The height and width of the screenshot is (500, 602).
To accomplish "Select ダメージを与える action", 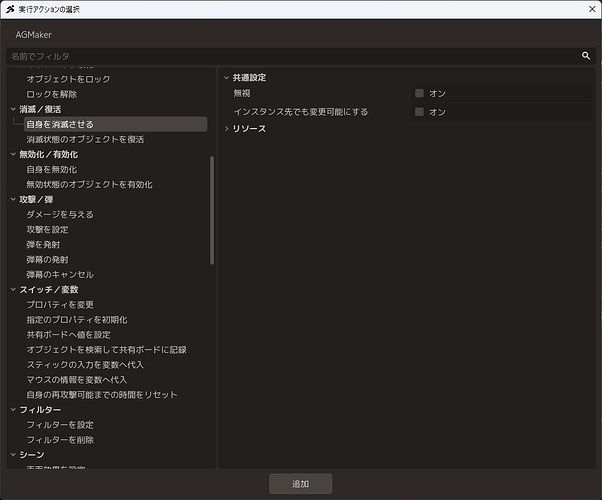I will [60, 214].
